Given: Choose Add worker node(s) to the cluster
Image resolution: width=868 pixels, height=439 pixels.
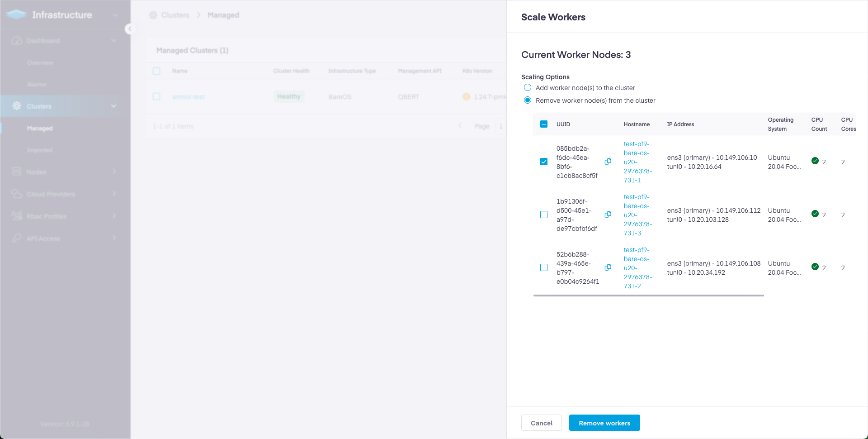Looking at the screenshot, I should [528, 87].
